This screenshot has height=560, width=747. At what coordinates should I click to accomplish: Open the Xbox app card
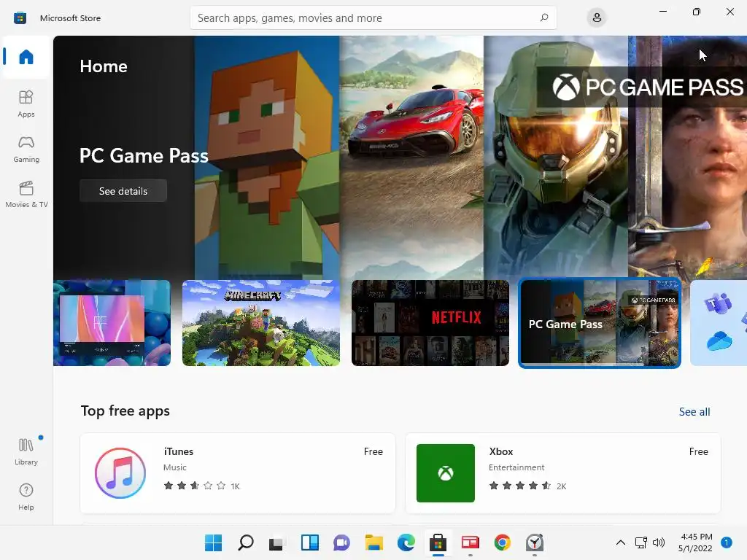pyautogui.click(x=562, y=472)
